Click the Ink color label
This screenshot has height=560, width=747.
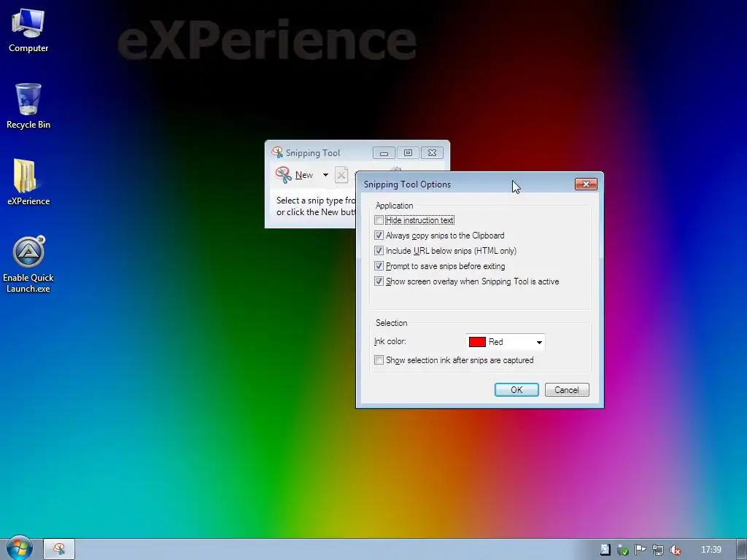pyautogui.click(x=390, y=341)
